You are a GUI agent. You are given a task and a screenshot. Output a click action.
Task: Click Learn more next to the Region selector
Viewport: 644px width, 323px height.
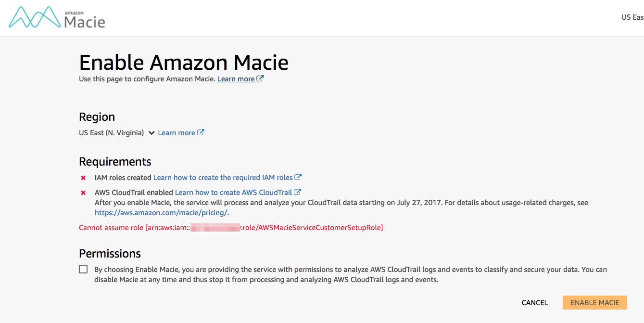pyautogui.click(x=177, y=132)
